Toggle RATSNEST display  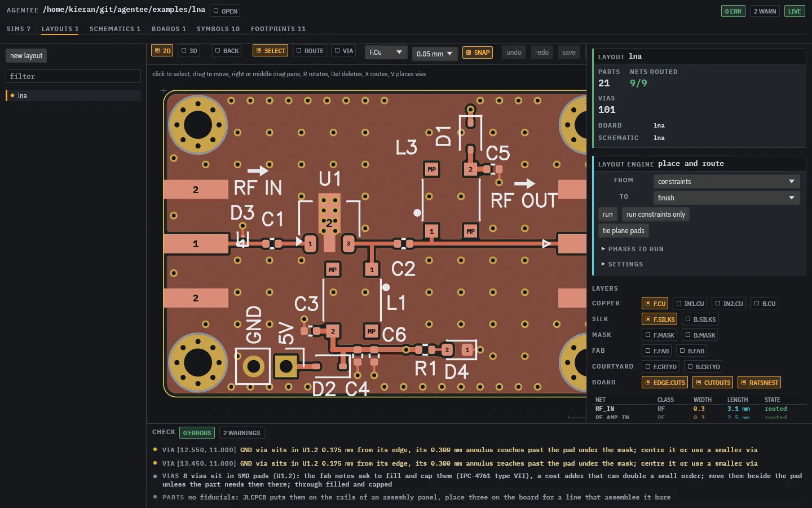759,383
